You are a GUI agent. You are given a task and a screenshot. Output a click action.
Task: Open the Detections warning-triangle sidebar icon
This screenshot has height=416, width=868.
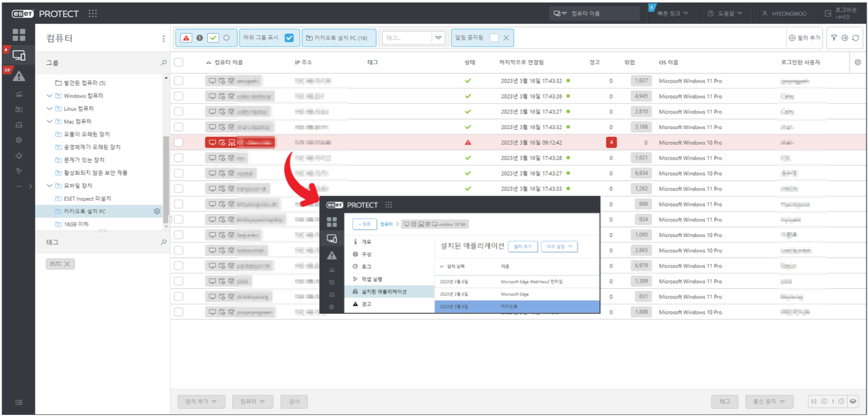point(19,76)
